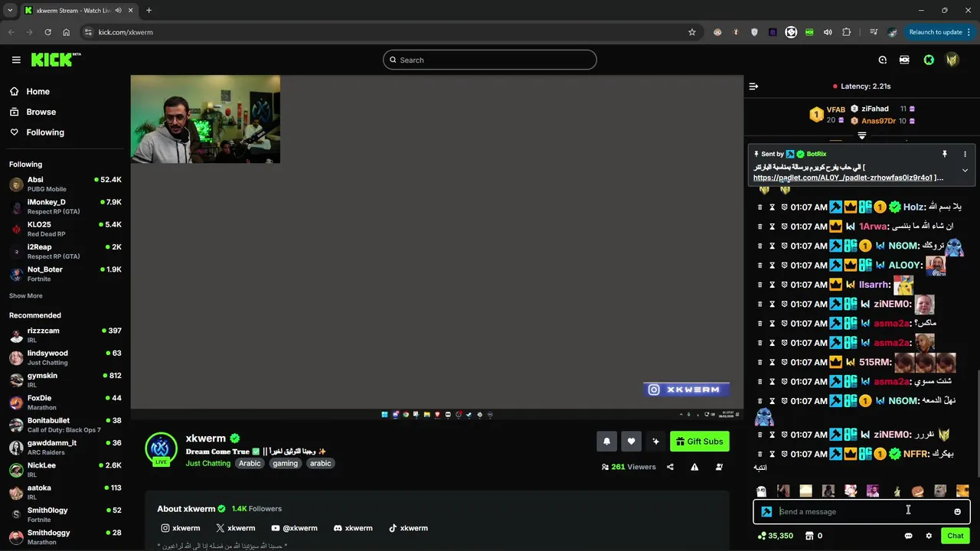Expand the pinned message chevron

(x=965, y=171)
